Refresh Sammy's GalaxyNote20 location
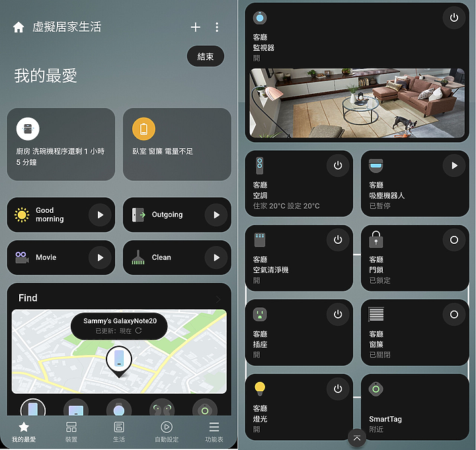Screen dimensions: 476x450 pyautogui.click(x=139, y=330)
